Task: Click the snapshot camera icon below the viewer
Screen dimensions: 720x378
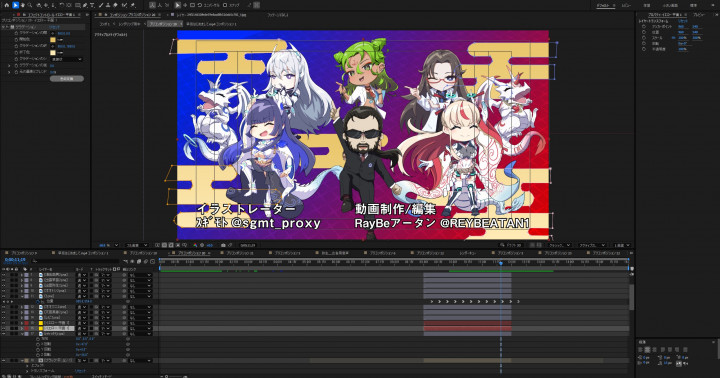Action: (223, 245)
